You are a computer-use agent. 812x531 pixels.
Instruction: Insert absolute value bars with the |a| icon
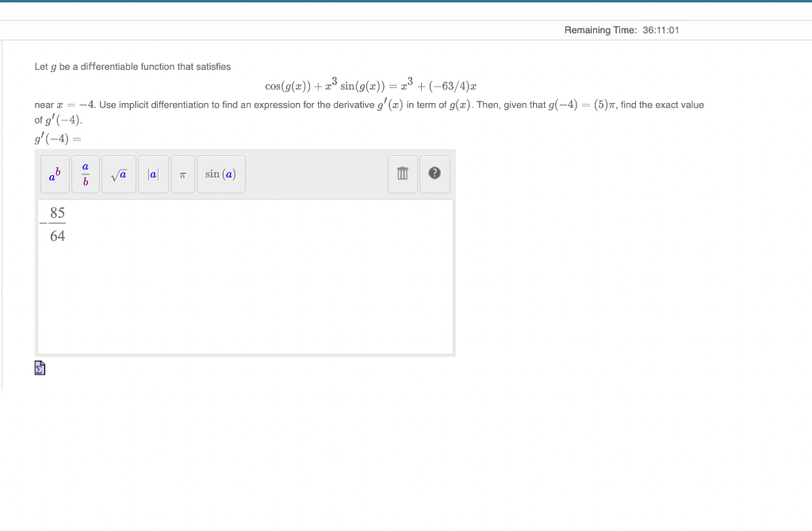(153, 174)
